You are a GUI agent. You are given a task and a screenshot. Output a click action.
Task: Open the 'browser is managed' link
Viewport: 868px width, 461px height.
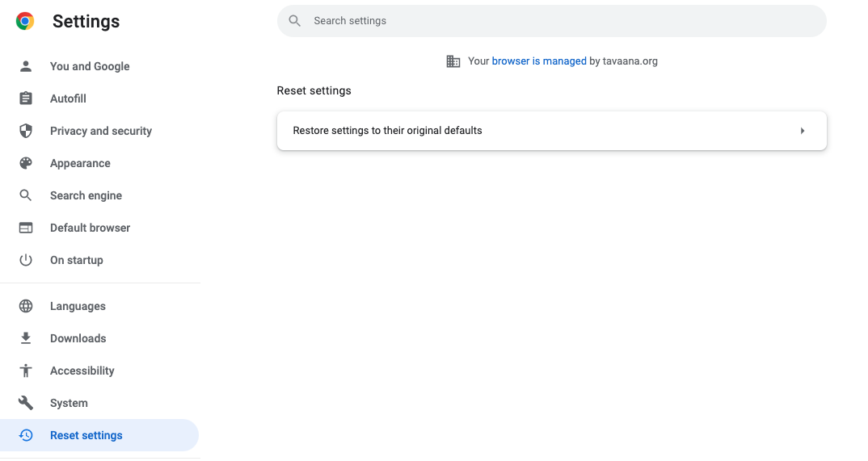[x=538, y=61]
